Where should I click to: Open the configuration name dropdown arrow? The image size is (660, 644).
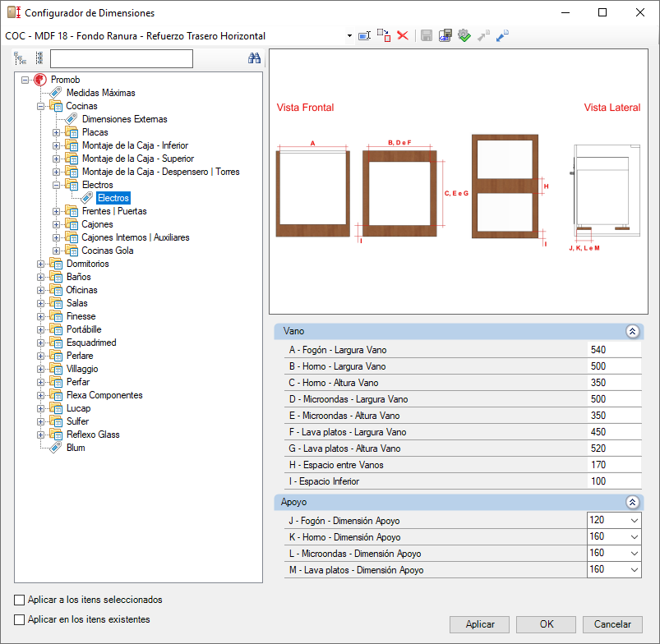pos(349,36)
